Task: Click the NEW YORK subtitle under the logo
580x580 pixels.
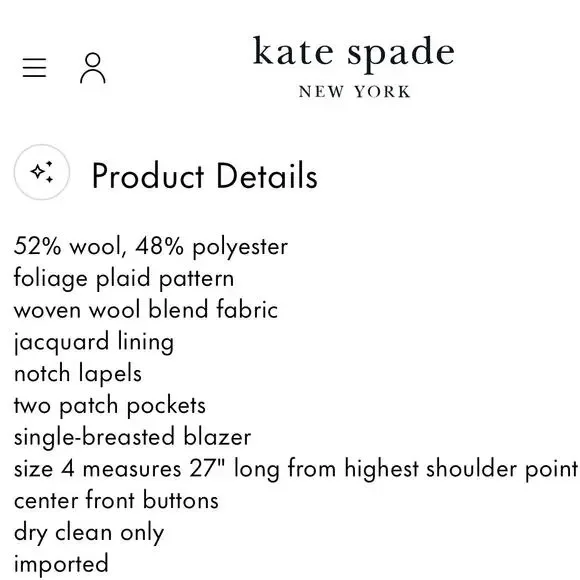Action: (x=354, y=92)
